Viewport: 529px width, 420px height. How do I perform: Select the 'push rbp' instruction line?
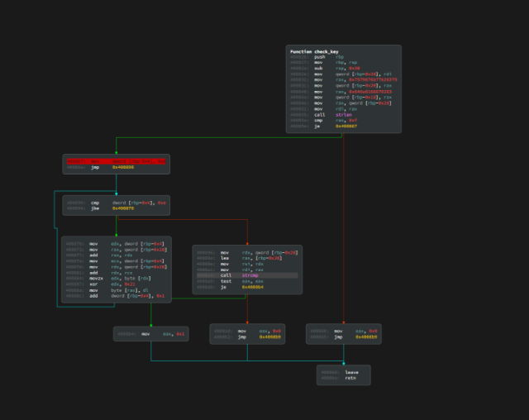pos(317,57)
